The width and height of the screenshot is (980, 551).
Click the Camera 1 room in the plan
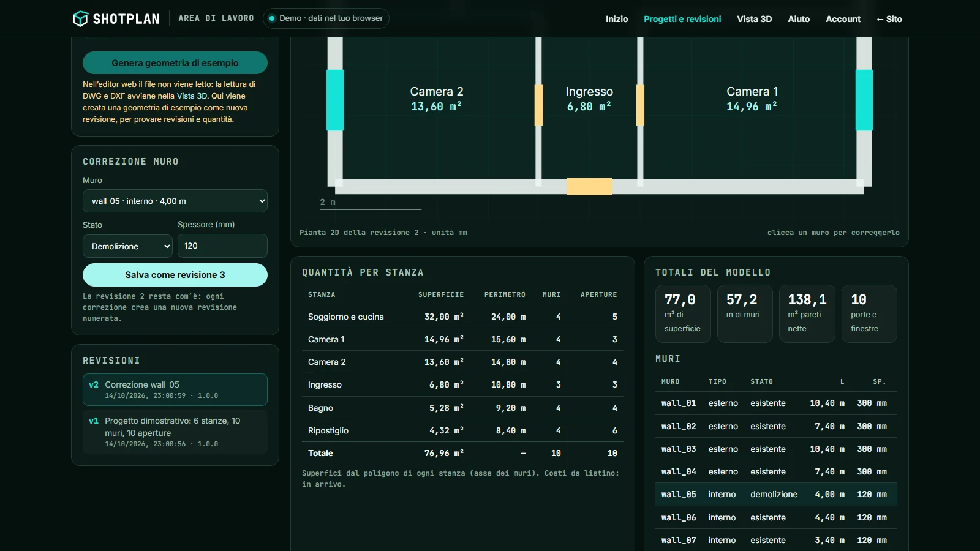752,99
